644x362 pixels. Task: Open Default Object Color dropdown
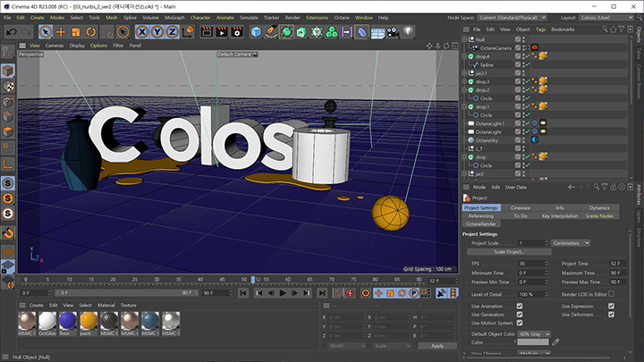[x=534, y=334]
